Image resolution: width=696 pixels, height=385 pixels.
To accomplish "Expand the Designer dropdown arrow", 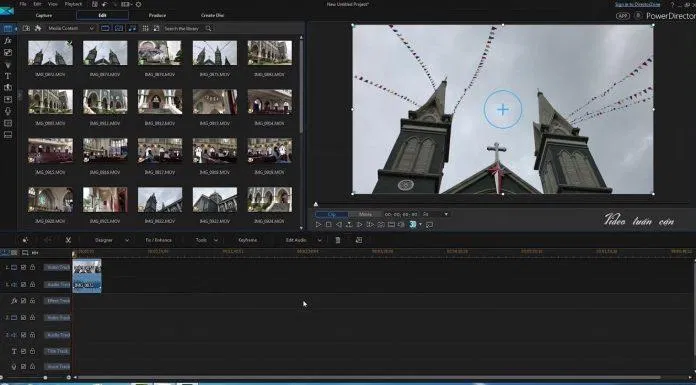I will 127,240.
